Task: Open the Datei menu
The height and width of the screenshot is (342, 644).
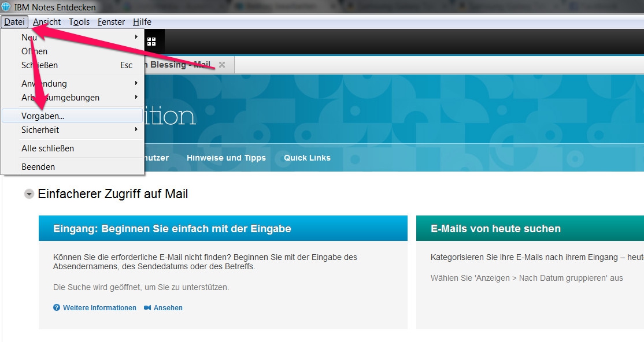Action: click(14, 22)
